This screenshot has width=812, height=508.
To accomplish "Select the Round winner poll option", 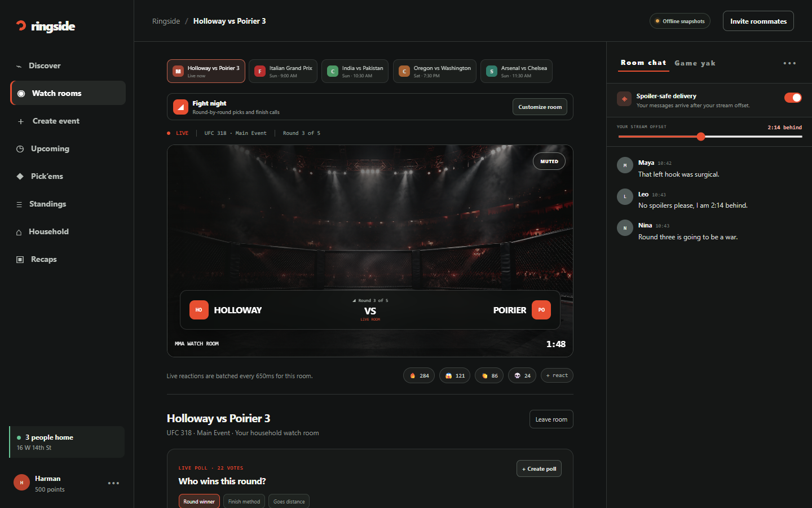I will [x=199, y=501].
